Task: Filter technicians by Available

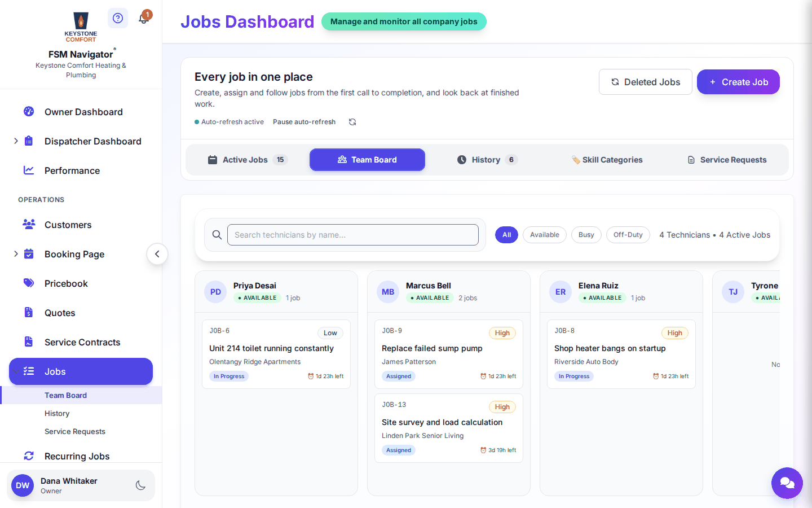Action: coord(545,235)
